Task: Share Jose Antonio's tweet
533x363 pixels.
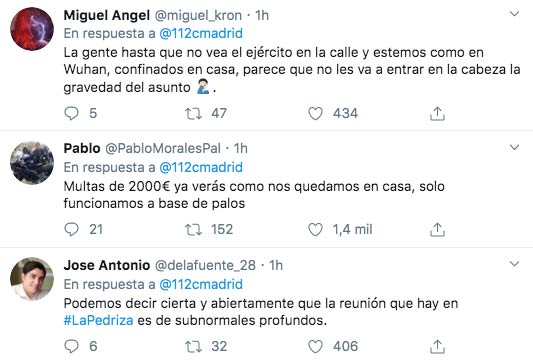Action: [x=437, y=347]
